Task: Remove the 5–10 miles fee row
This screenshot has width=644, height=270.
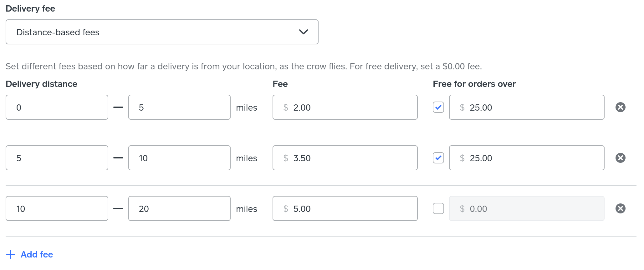Action: [620, 158]
